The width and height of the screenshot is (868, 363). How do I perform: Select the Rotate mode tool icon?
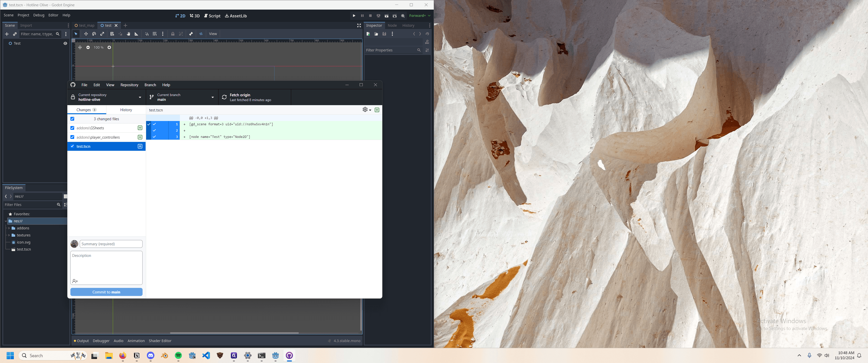(x=94, y=34)
